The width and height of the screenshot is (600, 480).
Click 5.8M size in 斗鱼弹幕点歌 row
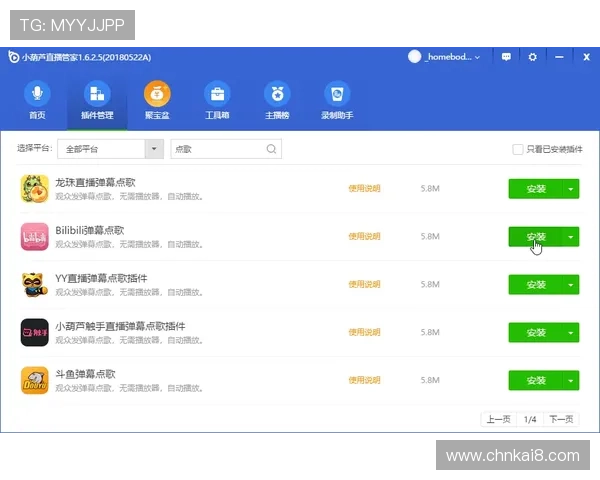click(430, 380)
